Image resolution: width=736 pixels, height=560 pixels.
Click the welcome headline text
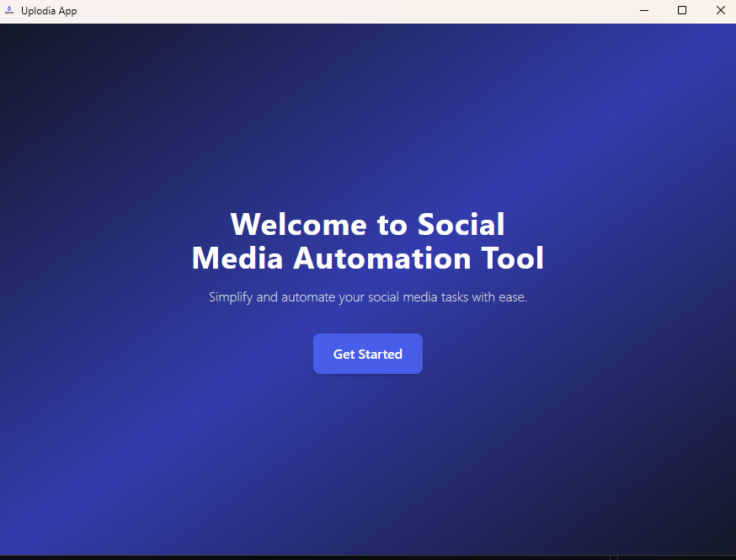(x=367, y=242)
